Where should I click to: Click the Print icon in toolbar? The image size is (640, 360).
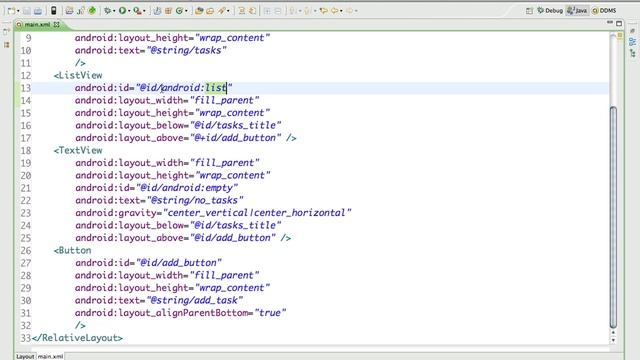38,11
